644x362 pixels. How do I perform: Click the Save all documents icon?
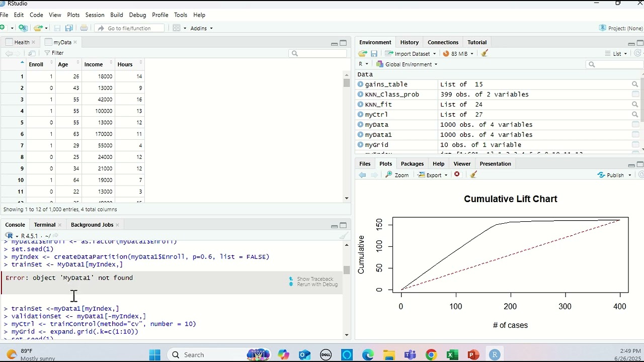click(x=69, y=28)
